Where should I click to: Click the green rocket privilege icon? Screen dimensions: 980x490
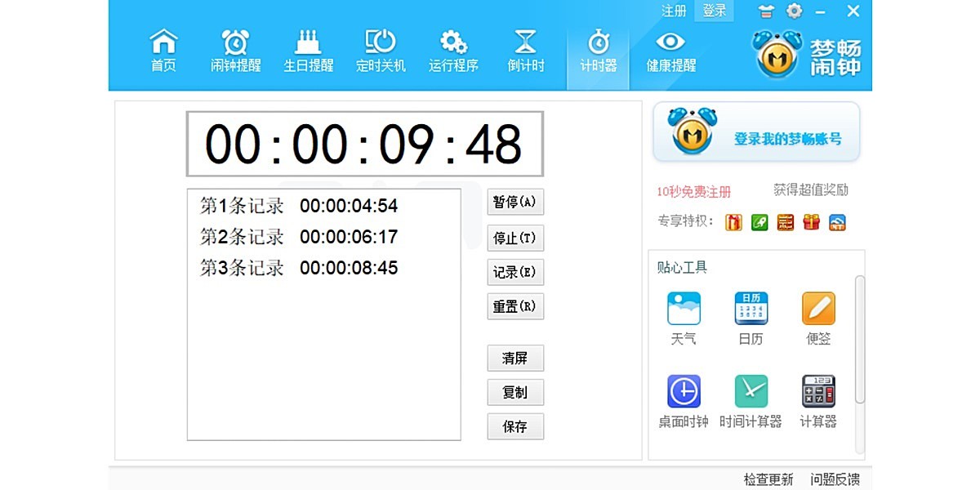coord(759,222)
